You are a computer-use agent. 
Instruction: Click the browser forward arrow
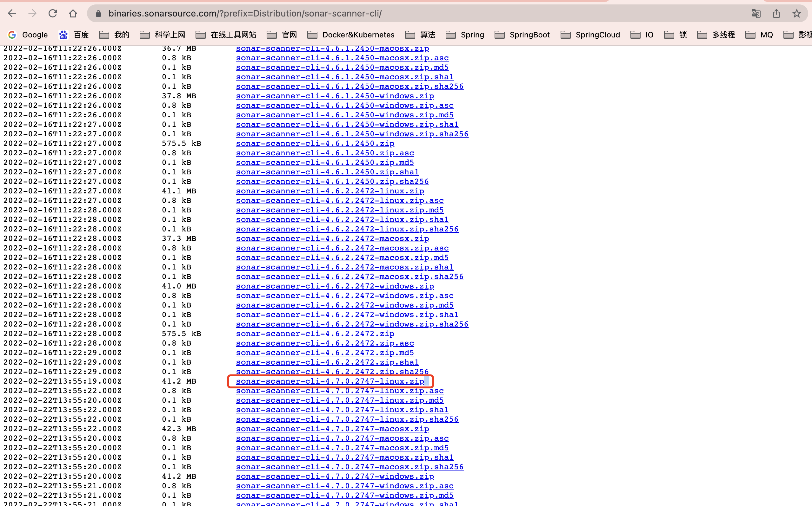tap(32, 13)
